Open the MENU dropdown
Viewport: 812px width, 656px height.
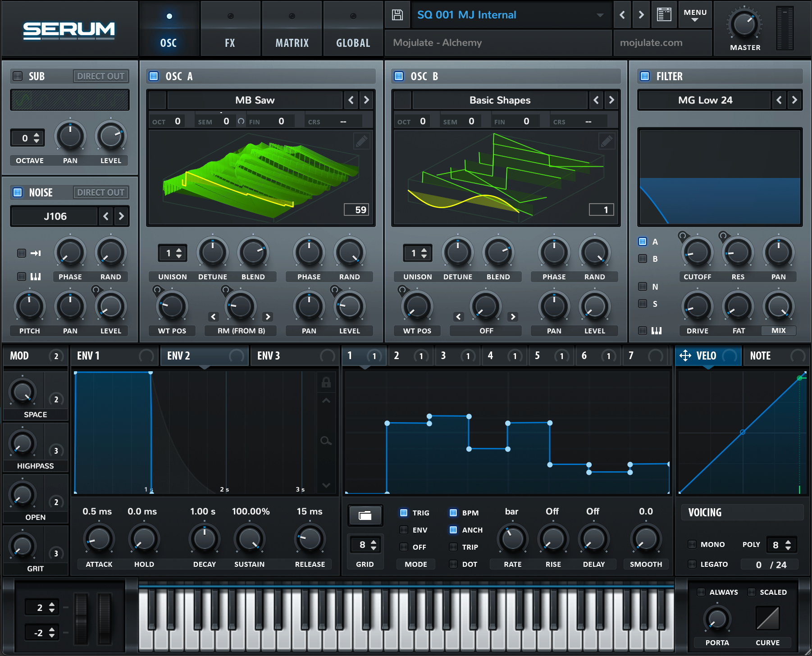coord(695,15)
